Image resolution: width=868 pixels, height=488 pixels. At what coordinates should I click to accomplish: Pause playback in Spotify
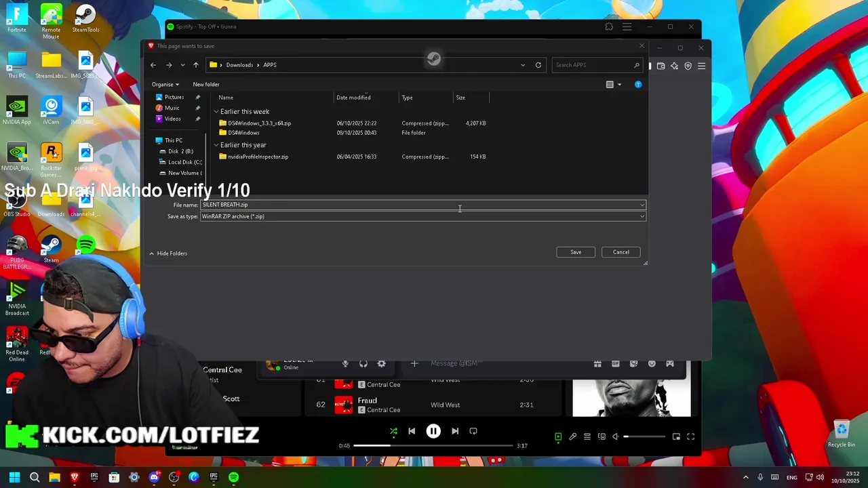click(x=433, y=431)
